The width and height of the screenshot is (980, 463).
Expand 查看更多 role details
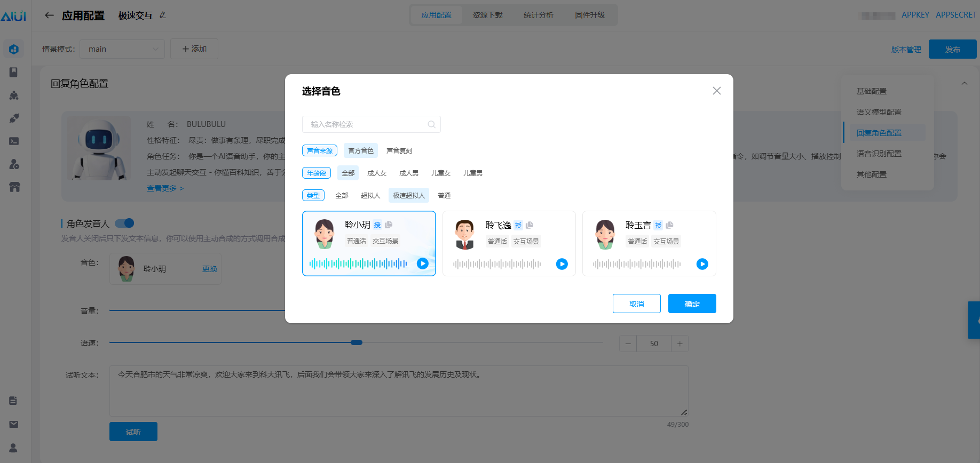165,188
